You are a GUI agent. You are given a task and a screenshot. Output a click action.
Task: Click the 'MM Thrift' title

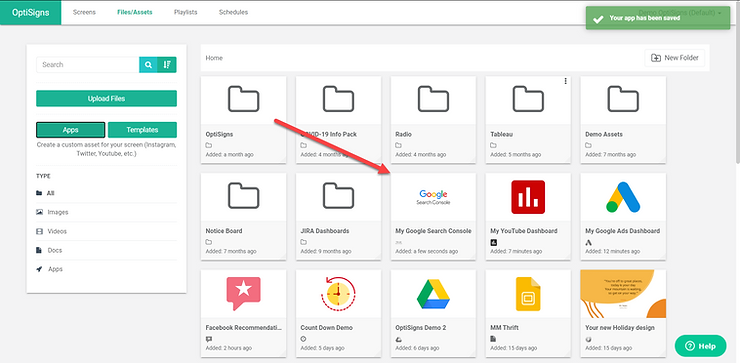pyautogui.click(x=505, y=328)
